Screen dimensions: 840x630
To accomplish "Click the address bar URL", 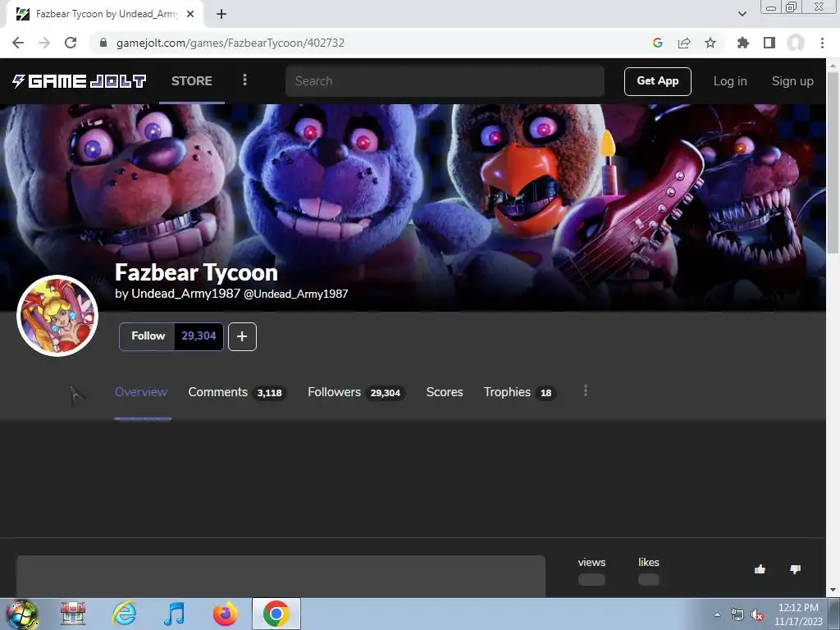I will click(x=231, y=43).
